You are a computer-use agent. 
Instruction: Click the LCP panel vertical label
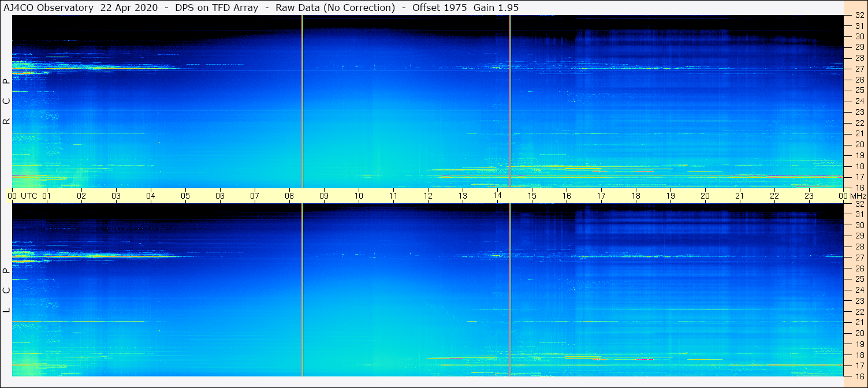click(x=6, y=290)
